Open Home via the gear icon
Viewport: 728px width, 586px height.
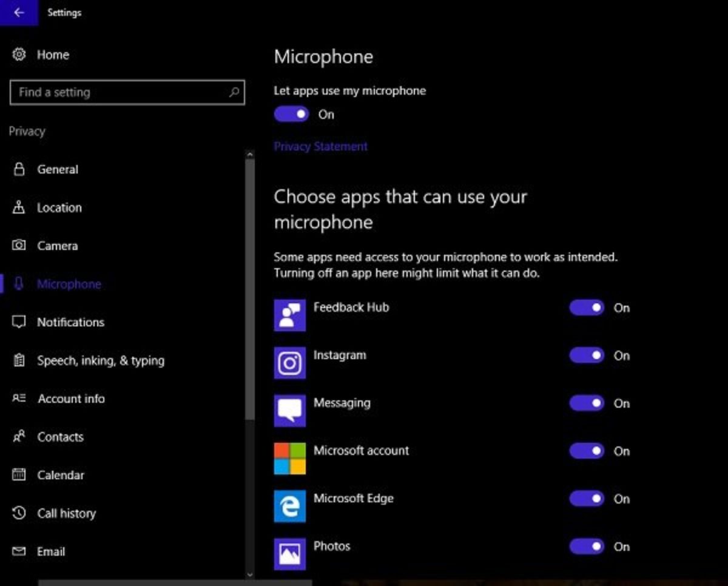(19, 55)
